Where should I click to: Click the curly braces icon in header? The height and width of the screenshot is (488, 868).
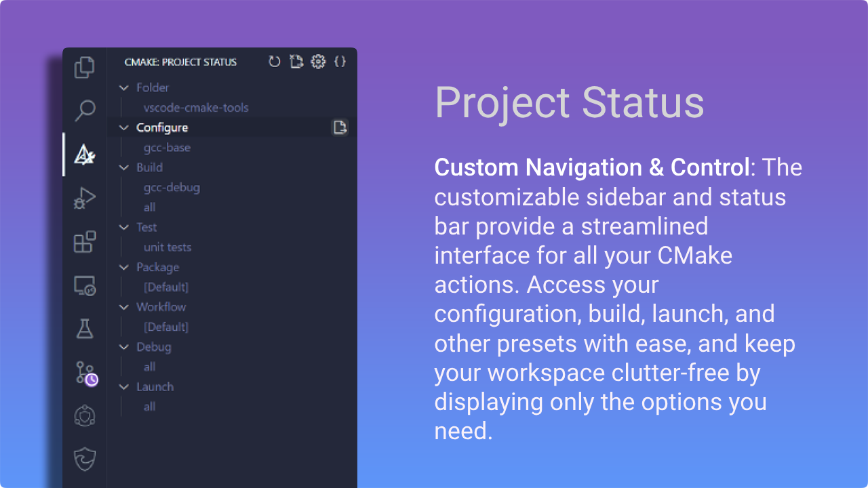(340, 62)
